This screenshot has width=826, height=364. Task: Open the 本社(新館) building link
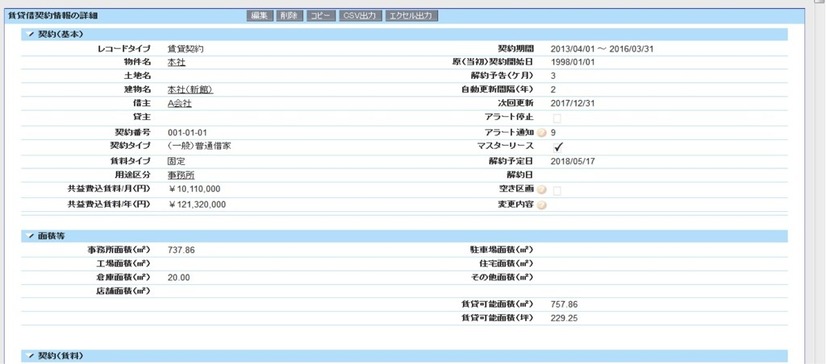(x=190, y=90)
